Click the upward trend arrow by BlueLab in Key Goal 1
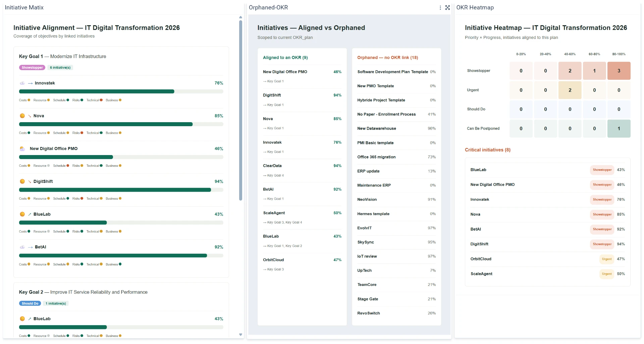The height and width of the screenshot is (344, 644). 30,214
